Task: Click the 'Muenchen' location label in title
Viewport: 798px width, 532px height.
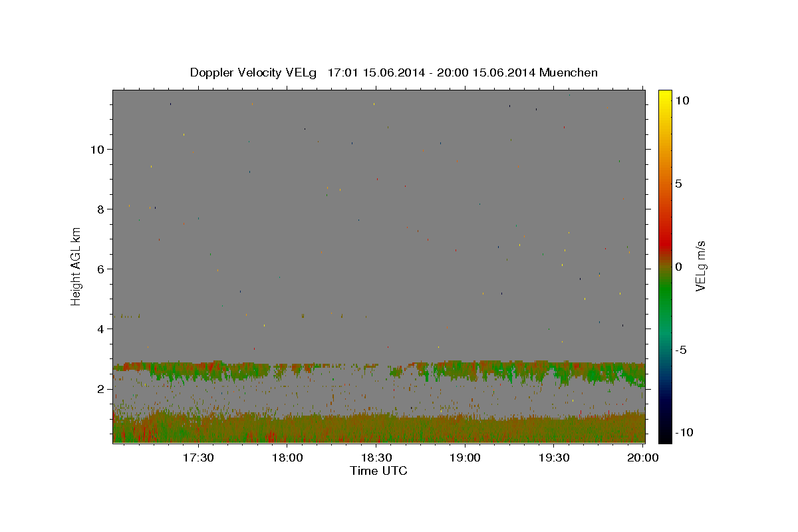Action: click(x=569, y=72)
